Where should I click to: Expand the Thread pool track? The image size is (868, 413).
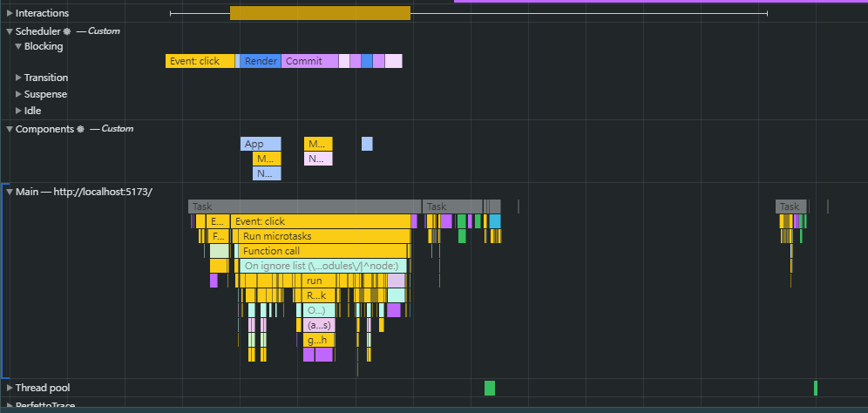tap(10, 388)
